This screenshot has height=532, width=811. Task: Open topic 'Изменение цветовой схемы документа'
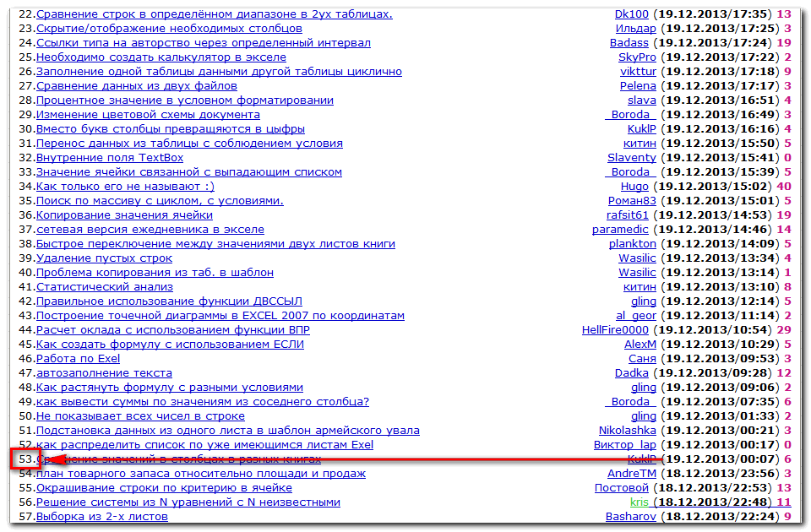(148, 115)
